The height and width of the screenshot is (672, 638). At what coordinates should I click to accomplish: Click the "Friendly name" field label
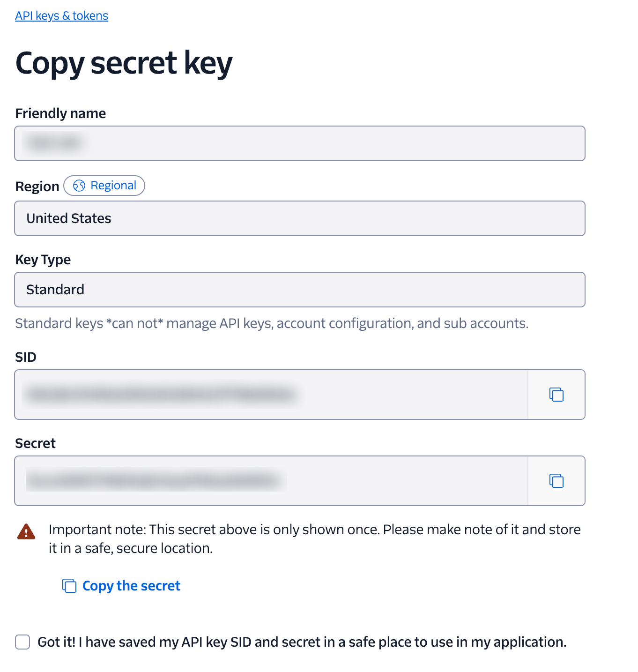click(x=60, y=113)
